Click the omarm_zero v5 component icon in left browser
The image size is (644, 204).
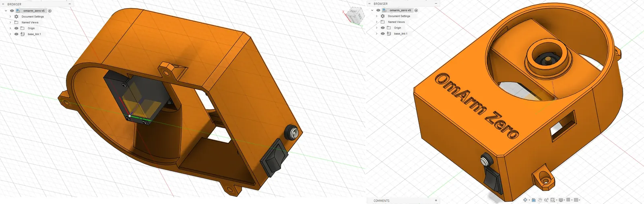18,11
